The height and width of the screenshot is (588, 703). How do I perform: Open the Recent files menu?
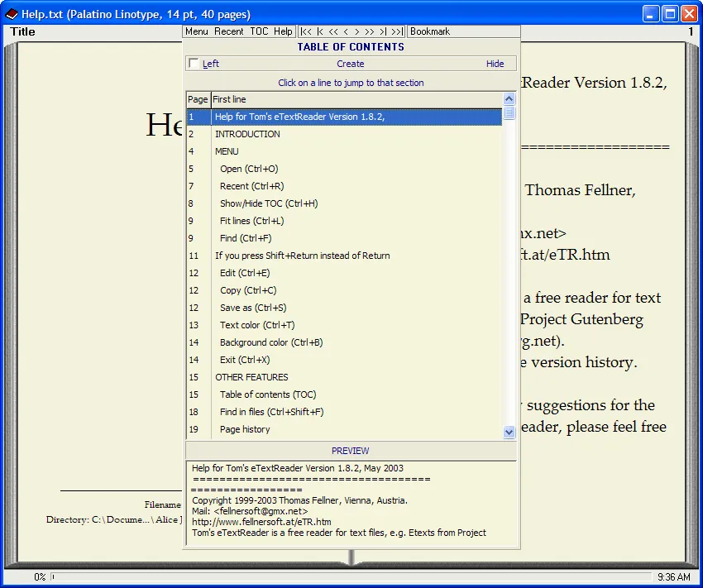tap(228, 31)
